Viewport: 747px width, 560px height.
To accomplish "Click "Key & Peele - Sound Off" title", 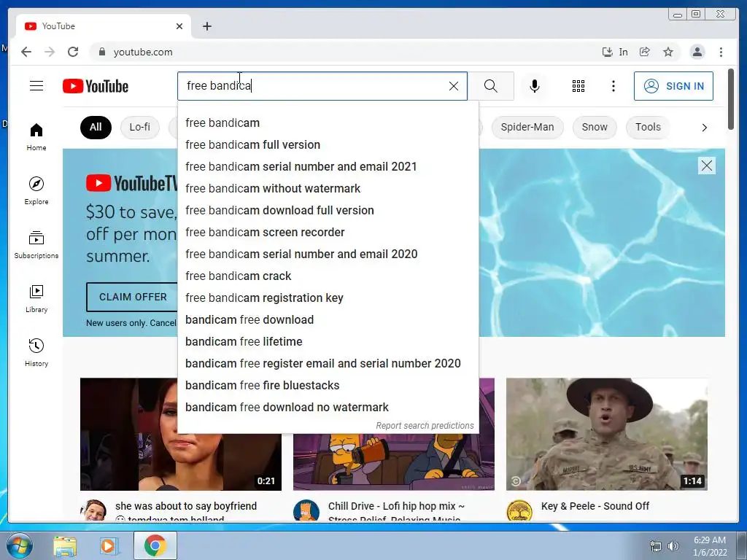I will pos(595,506).
